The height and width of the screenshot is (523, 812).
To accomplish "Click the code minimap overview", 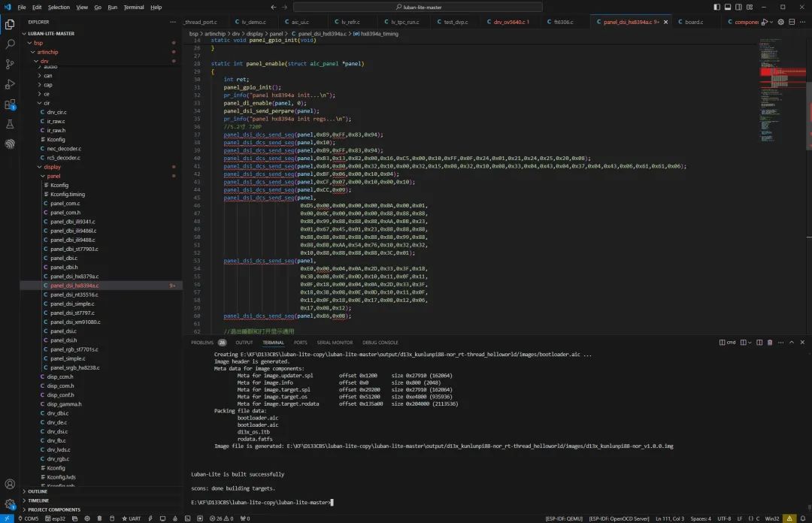I will coord(782,91).
